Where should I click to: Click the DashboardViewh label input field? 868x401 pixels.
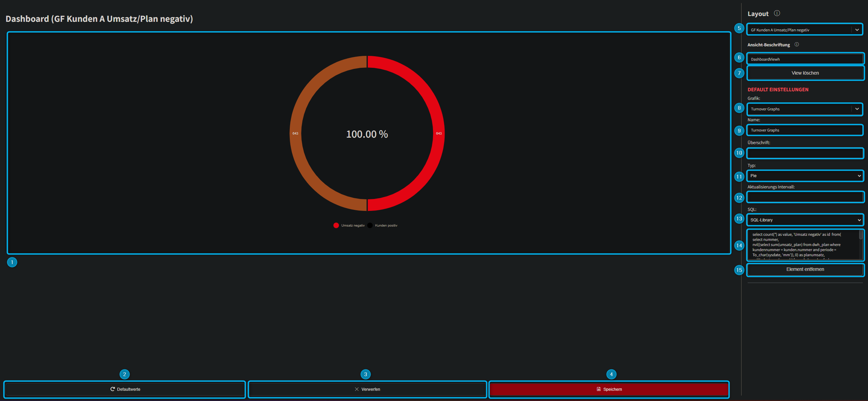[x=805, y=59]
